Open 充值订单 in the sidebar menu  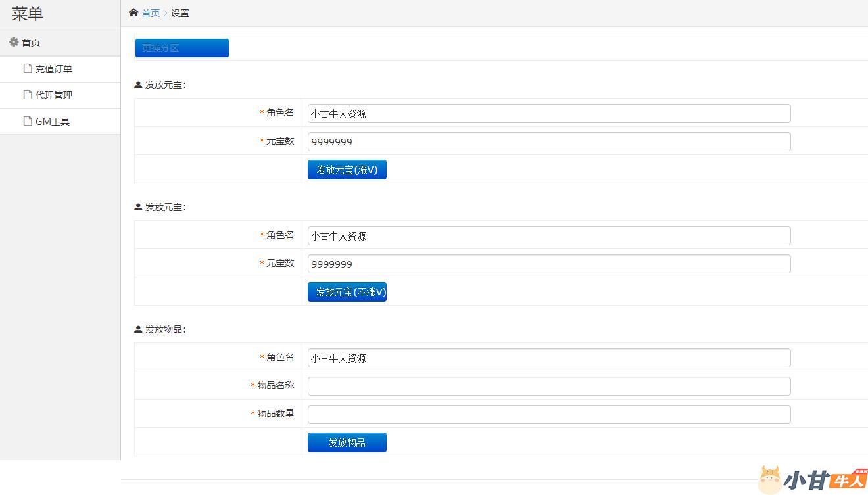point(54,69)
